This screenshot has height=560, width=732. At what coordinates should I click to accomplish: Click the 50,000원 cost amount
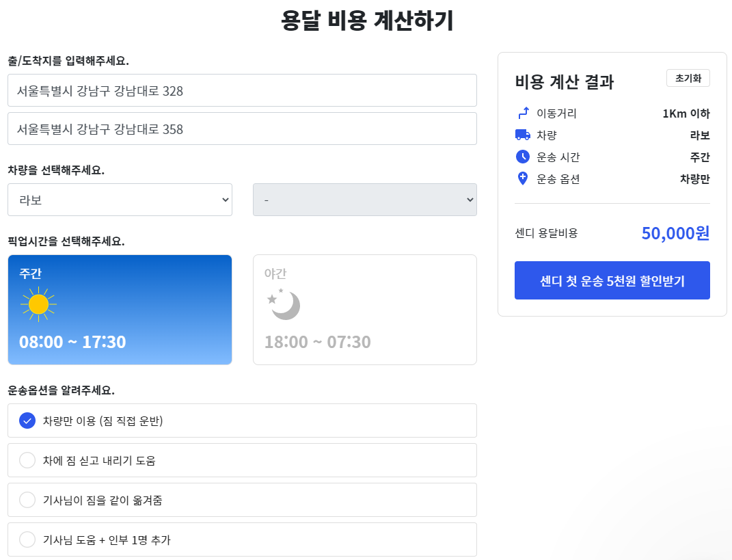pyautogui.click(x=676, y=232)
